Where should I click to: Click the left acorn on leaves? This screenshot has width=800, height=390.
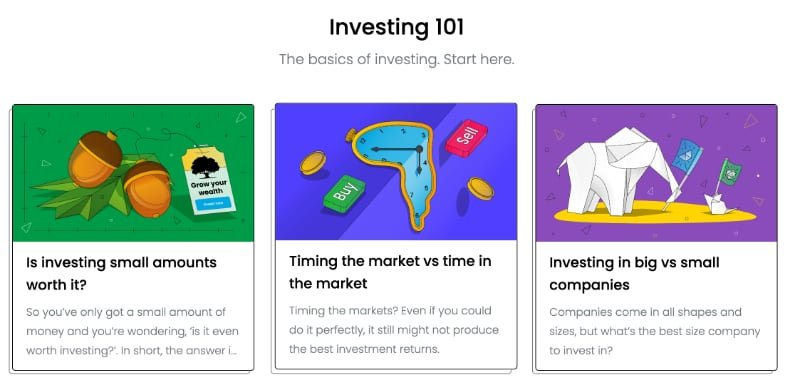95,158
